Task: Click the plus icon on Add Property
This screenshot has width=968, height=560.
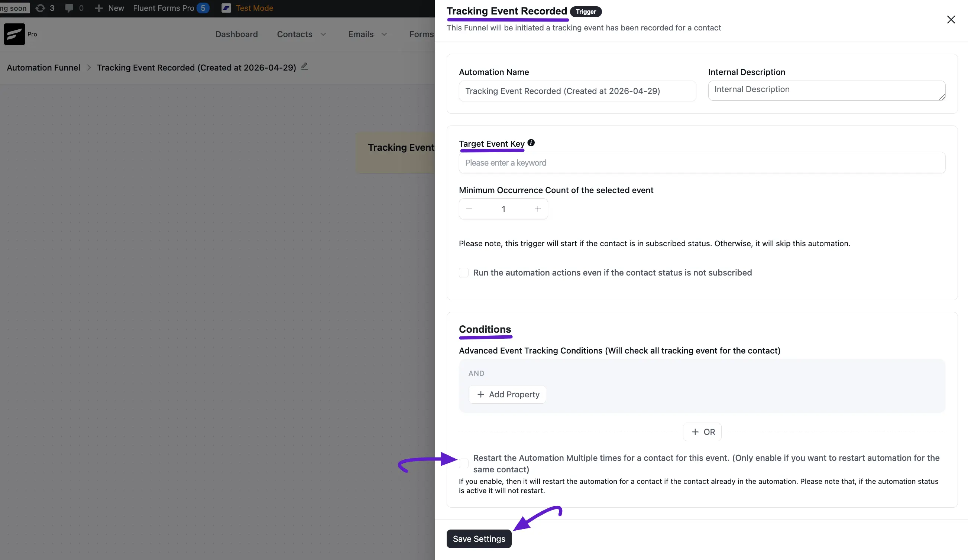Action: point(480,394)
